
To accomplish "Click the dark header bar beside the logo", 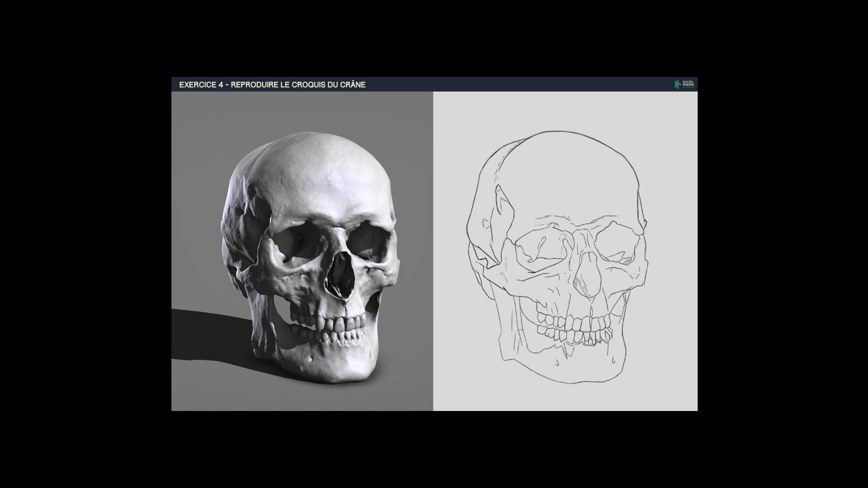I will click(x=542, y=85).
